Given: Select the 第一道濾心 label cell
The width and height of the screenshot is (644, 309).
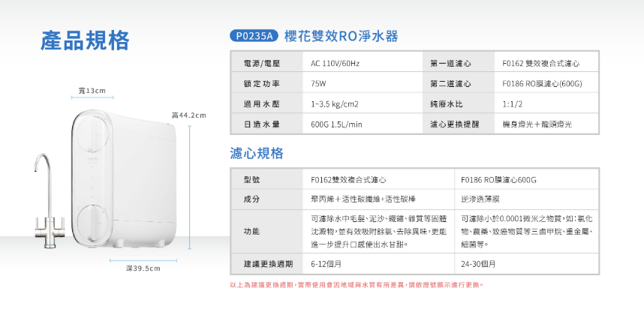Looking at the screenshot, I should pos(459,61).
